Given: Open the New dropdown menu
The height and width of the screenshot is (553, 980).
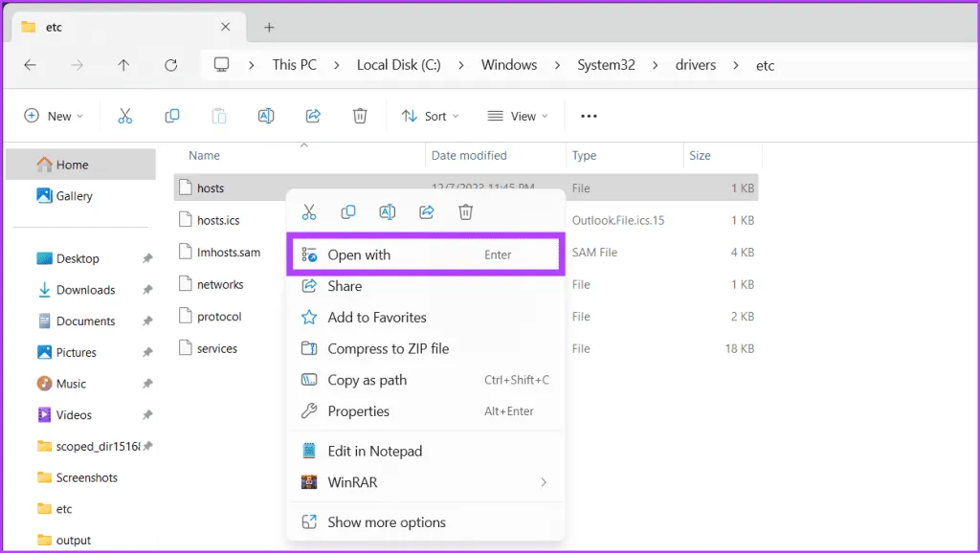Looking at the screenshot, I should [54, 116].
